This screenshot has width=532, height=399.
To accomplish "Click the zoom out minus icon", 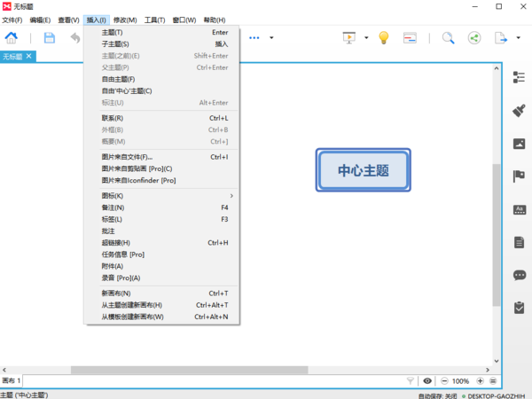I will 444,381.
